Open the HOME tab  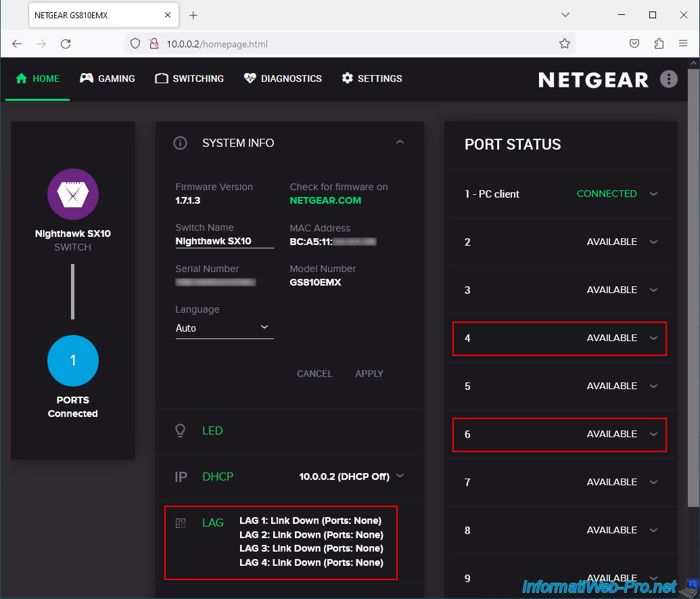(37, 79)
